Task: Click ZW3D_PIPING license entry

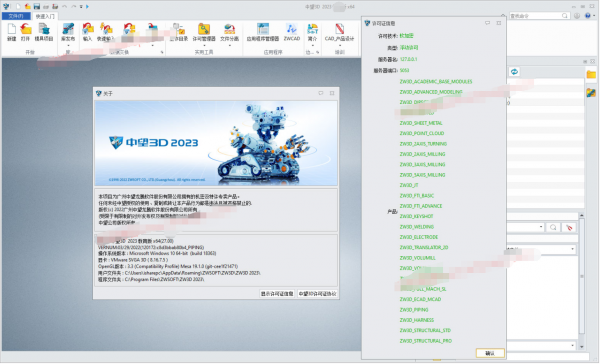Action: (x=414, y=310)
